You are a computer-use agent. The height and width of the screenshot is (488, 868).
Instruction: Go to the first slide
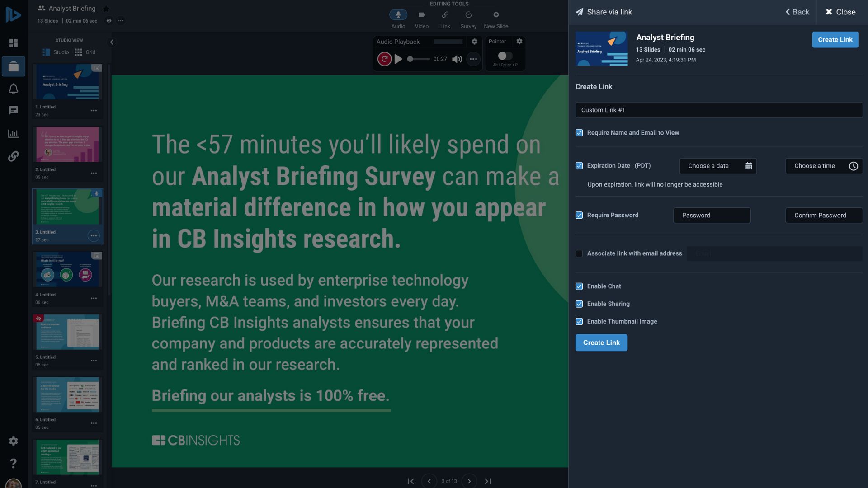410,481
